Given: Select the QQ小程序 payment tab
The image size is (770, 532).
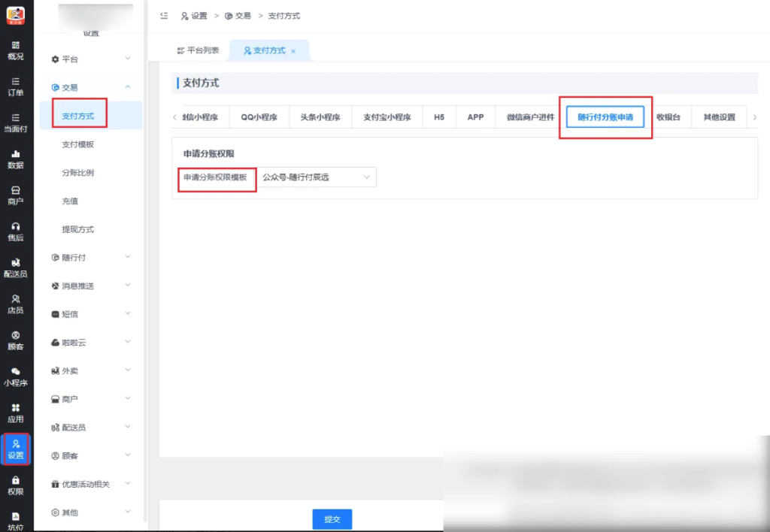Looking at the screenshot, I should (x=259, y=116).
